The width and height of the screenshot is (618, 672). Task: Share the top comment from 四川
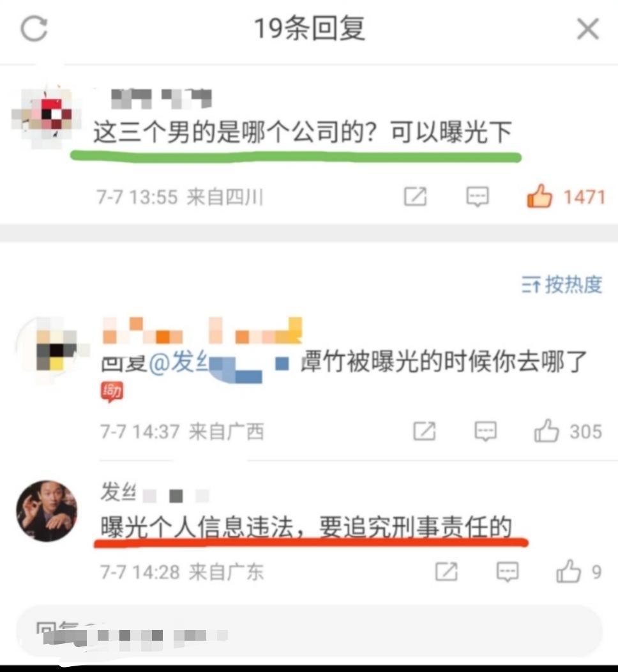point(416,197)
